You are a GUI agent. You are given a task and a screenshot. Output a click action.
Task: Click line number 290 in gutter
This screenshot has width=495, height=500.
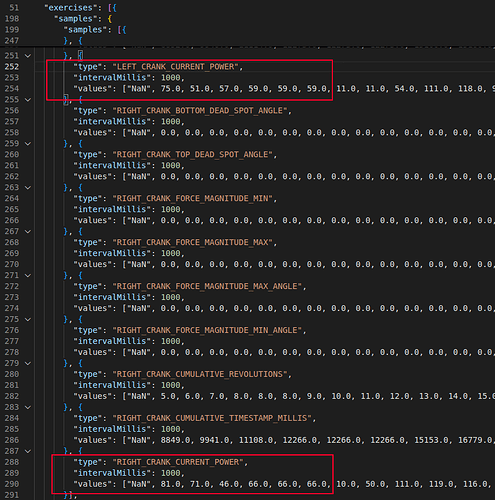(12, 484)
